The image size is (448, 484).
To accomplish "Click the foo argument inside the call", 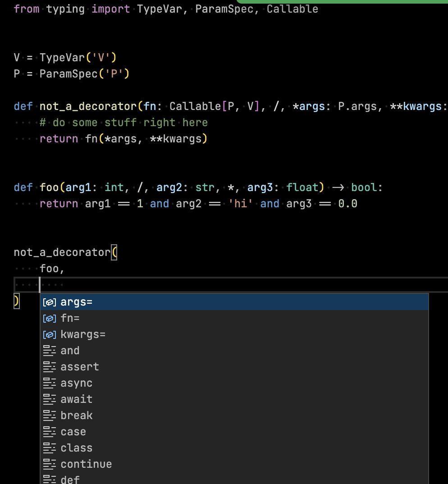I will tap(50, 268).
